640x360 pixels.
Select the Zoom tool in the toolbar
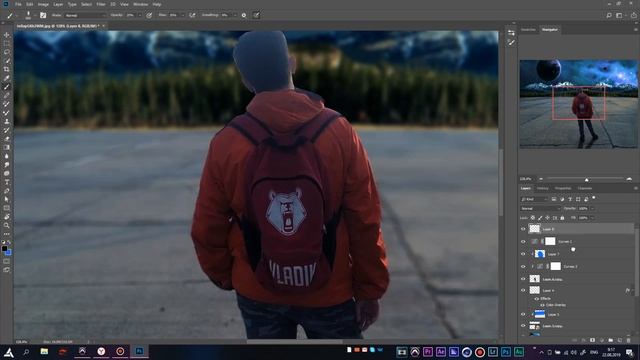[7, 225]
